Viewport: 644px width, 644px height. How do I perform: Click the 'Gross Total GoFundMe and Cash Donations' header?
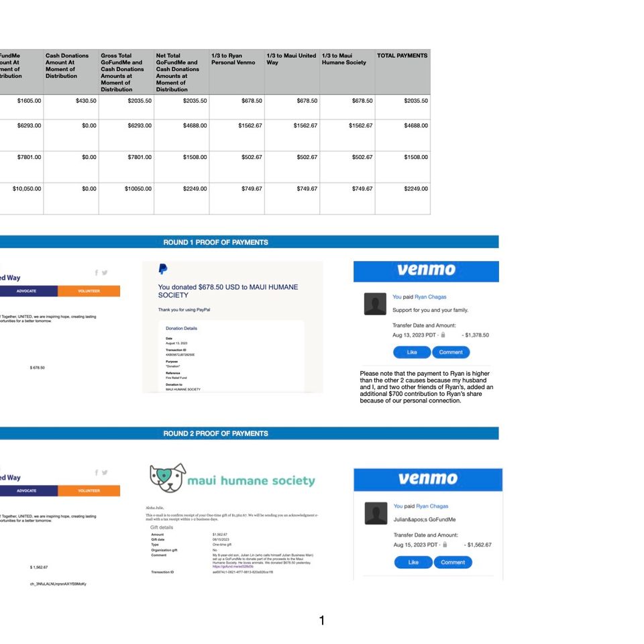pyautogui.click(x=126, y=72)
